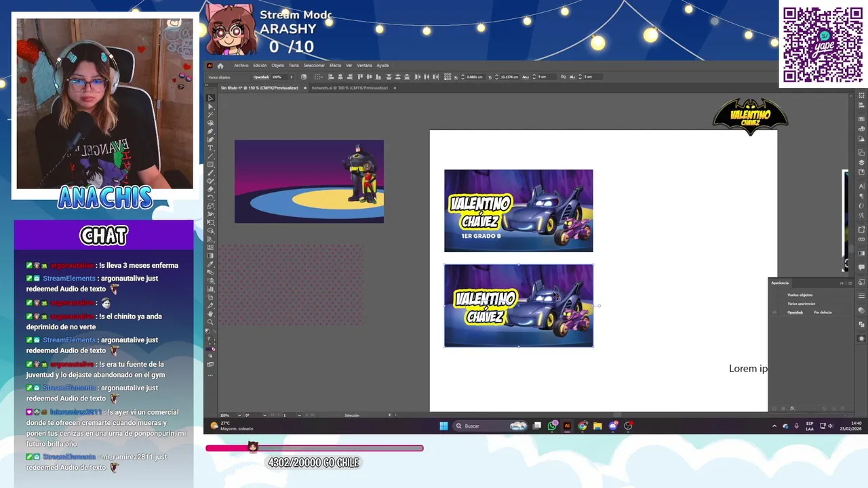Viewport: 868px width, 488px height.
Task: Open the Align To dropdown in control bar
Action: 319,77
